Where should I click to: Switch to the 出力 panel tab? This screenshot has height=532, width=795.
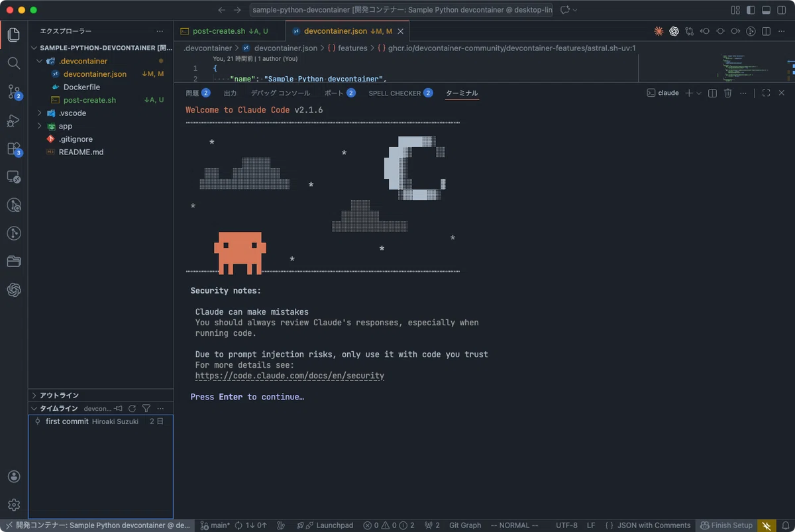[230, 93]
